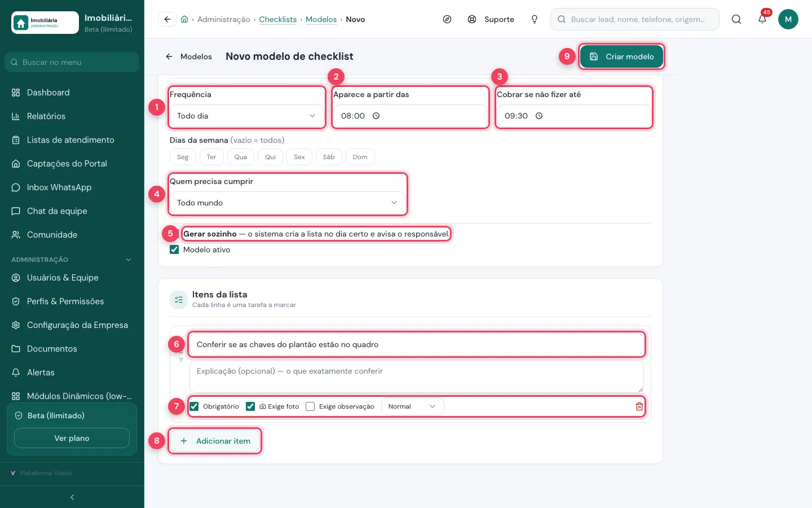This screenshot has width=812, height=508.
Task: Follow the Checklists breadcrumb link
Action: coord(278,19)
